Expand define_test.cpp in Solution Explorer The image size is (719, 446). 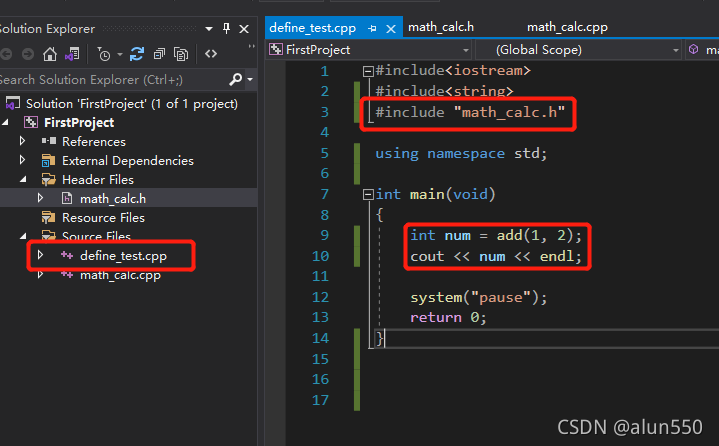40,255
